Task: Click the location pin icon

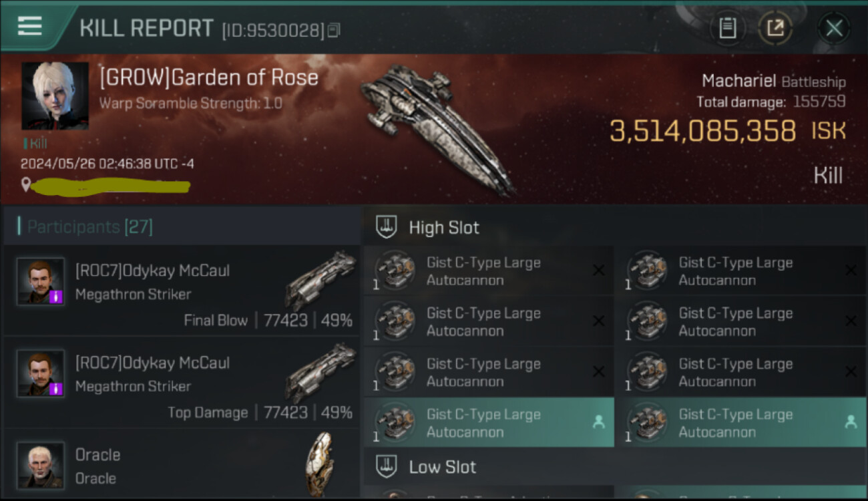Action: coord(26,185)
